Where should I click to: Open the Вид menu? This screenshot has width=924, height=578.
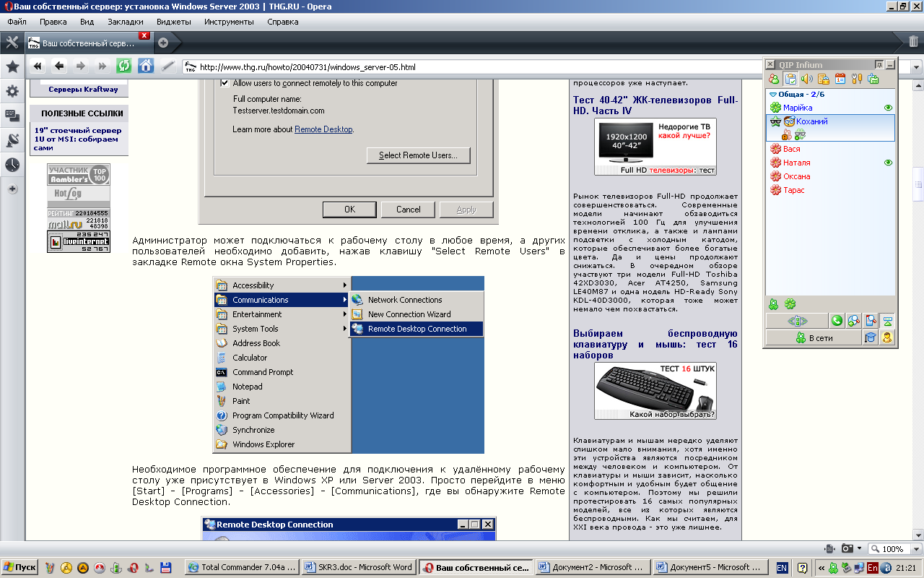[87, 22]
